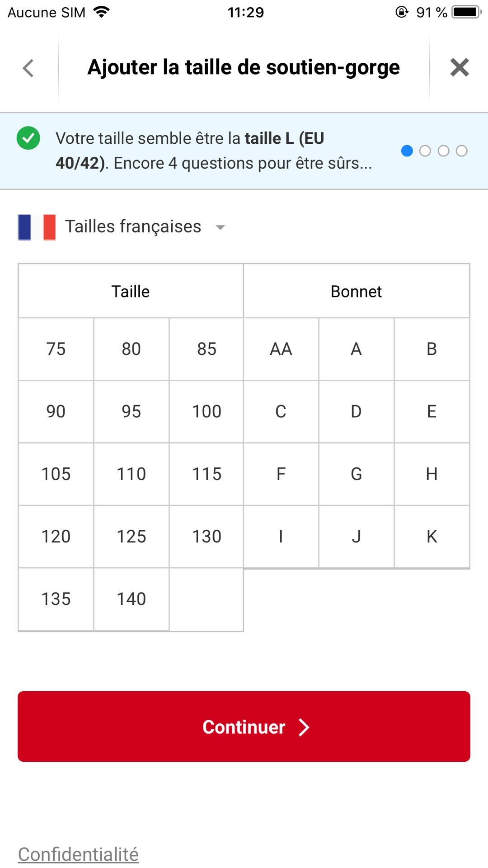Select cup size B
The width and height of the screenshot is (488, 868).
pyautogui.click(x=432, y=349)
